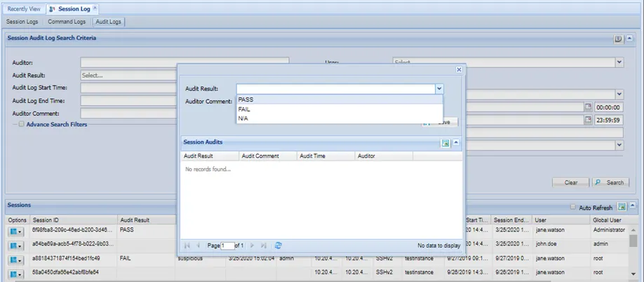This screenshot has width=644, height=282.
Task: Click the Save button in dialog
Action: [x=439, y=122]
